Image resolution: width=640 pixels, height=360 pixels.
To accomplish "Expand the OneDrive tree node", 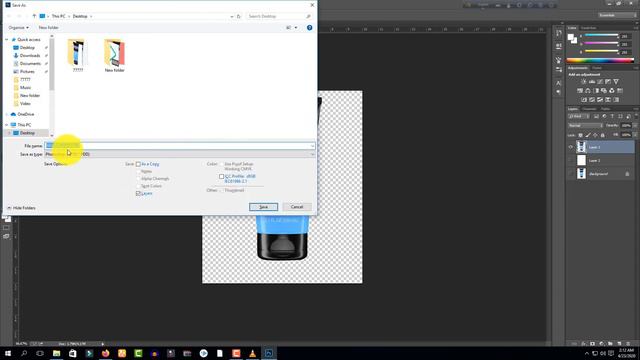I will click(7, 114).
